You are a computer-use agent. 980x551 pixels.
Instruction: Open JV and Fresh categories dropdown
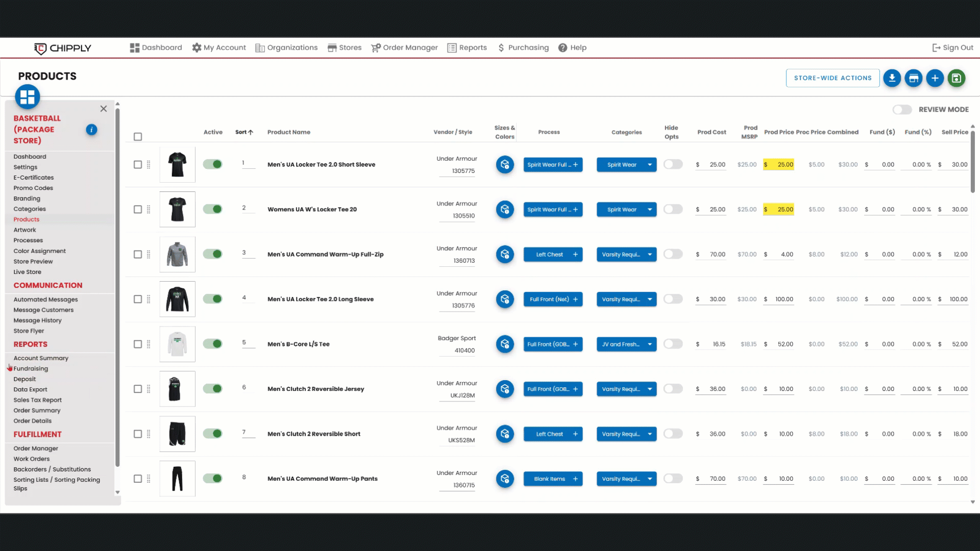[x=649, y=344]
